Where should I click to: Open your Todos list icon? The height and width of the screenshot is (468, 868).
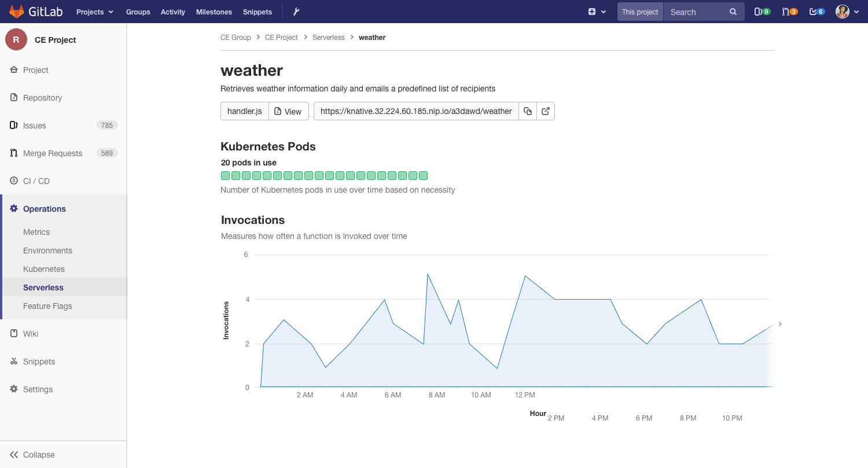[816, 12]
